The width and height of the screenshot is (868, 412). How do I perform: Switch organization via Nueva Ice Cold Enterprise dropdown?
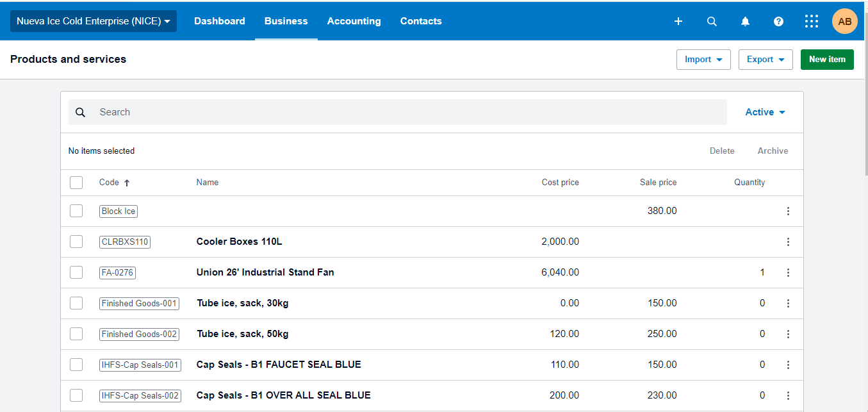point(94,21)
